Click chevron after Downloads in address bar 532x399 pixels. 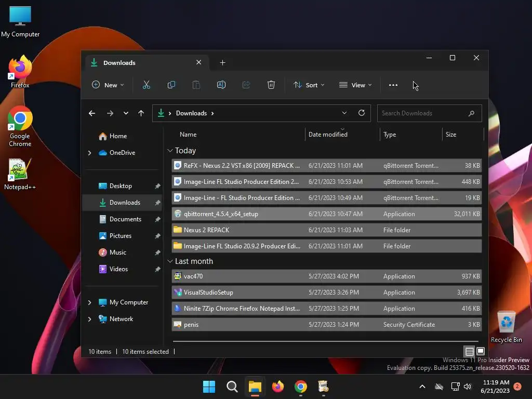(x=212, y=113)
